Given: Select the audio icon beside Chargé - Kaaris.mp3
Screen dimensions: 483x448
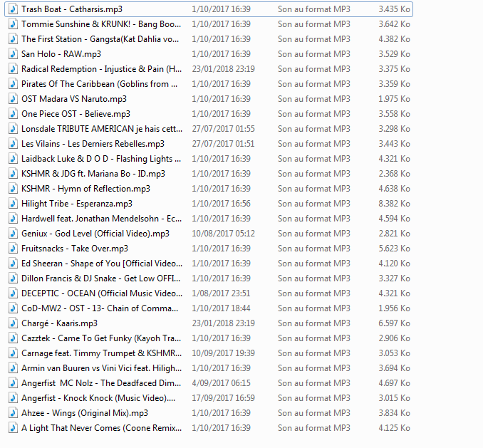Looking at the screenshot, I should (x=13, y=323).
